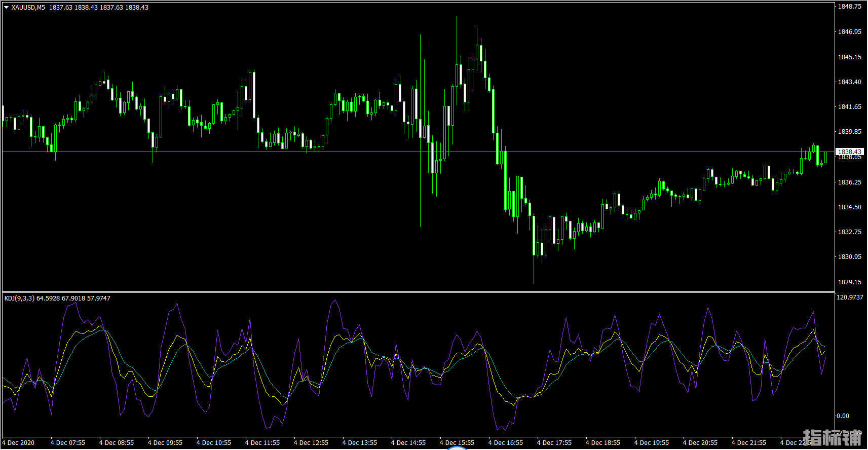Click the watermark logo in bottom-right corner

pos(832,438)
